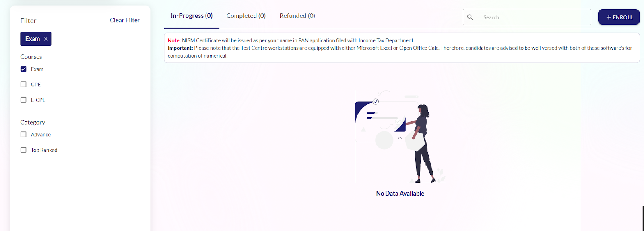Tick the Advance category checkbox

point(23,134)
